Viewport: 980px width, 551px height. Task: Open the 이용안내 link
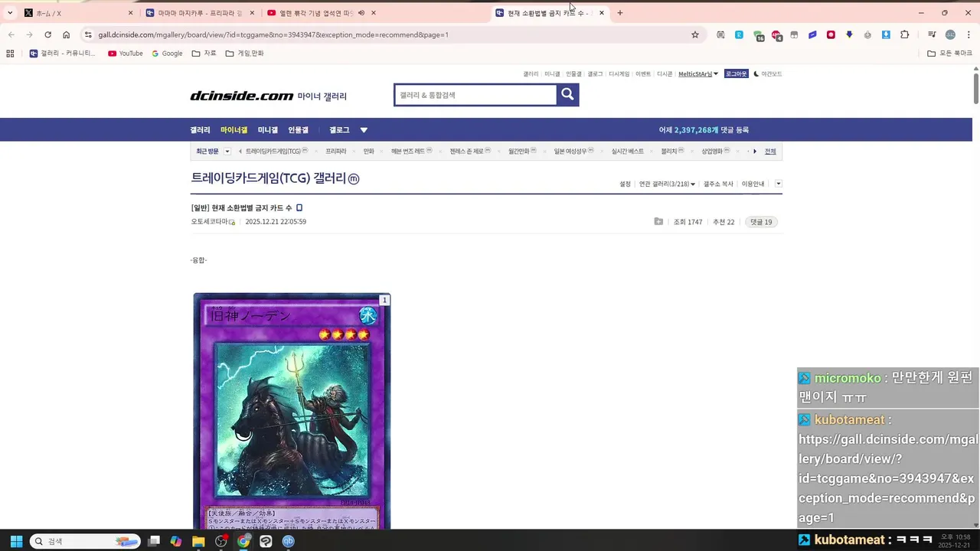click(753, 184)
